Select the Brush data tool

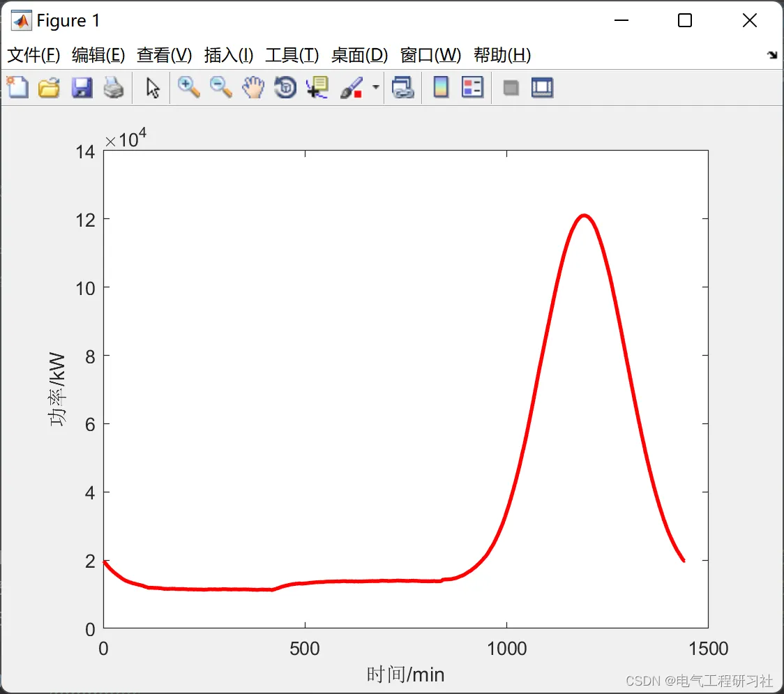point(352,87)
